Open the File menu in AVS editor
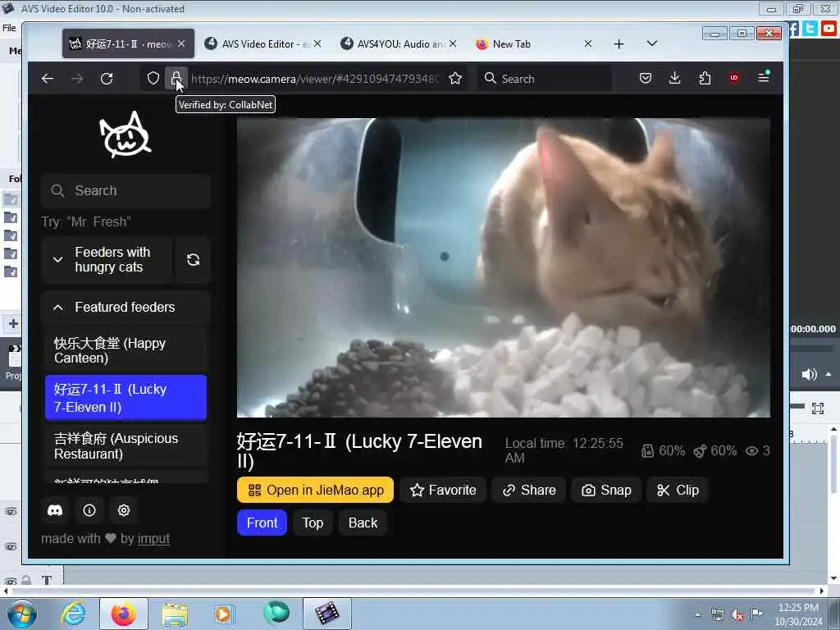Screen dimensions: 840x630 9,28
